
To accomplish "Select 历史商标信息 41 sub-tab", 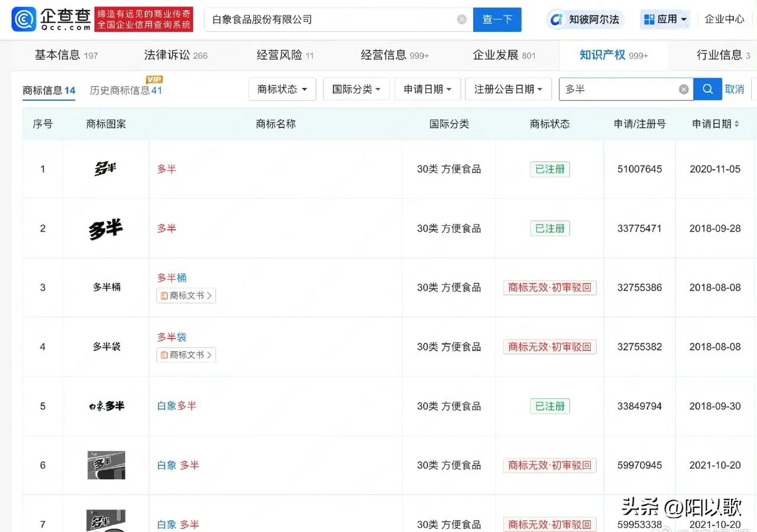I will pyautogui.click(x=126, y=90).
